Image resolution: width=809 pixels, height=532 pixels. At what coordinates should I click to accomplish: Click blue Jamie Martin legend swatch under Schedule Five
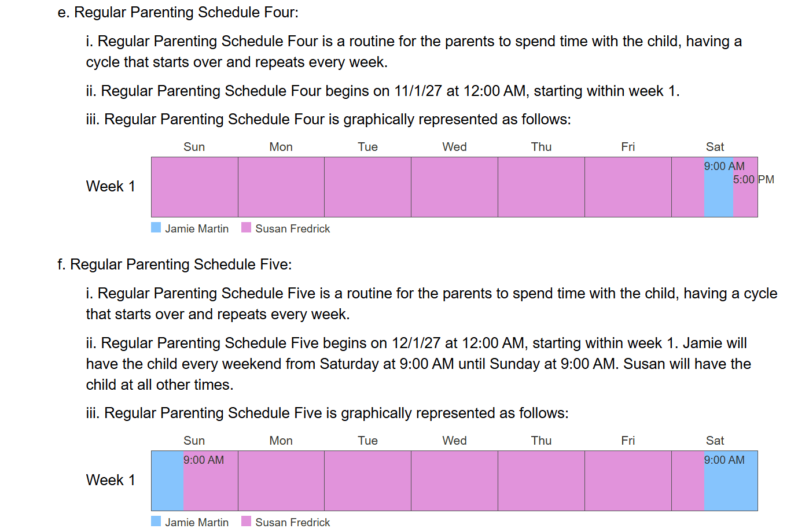tap(156, 521)
